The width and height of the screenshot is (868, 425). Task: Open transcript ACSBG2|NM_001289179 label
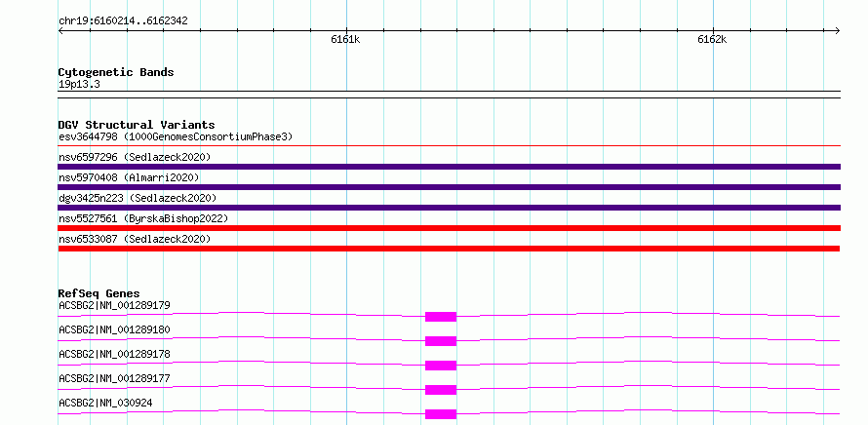click(x=114, y=305)
